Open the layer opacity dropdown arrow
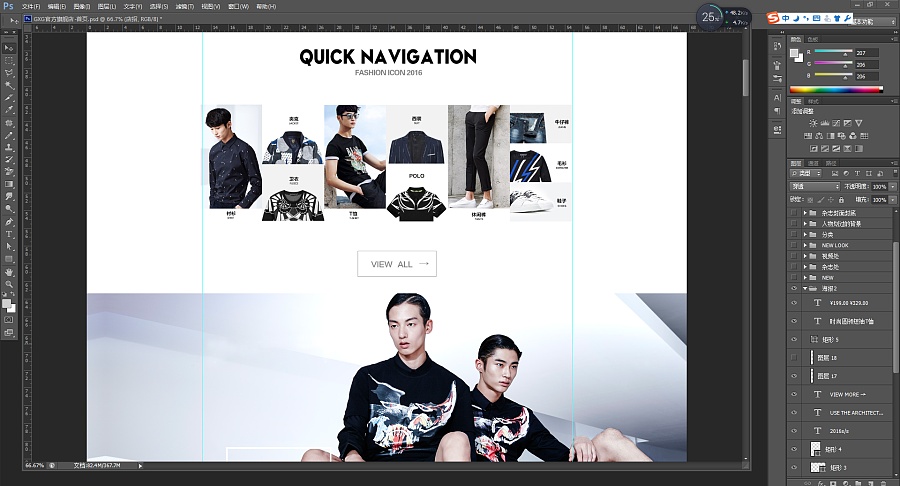 (893, 186)
